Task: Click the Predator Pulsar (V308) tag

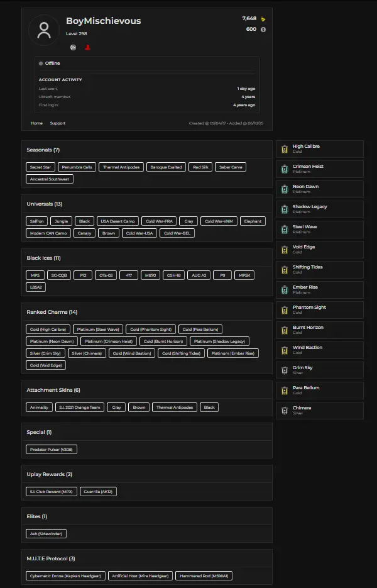Action: point(52,449)
